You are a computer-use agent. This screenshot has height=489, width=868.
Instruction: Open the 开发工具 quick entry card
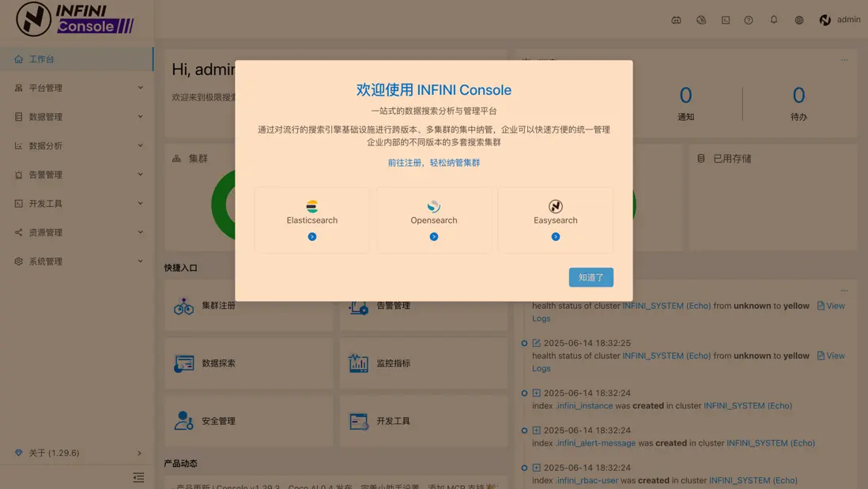424,421
